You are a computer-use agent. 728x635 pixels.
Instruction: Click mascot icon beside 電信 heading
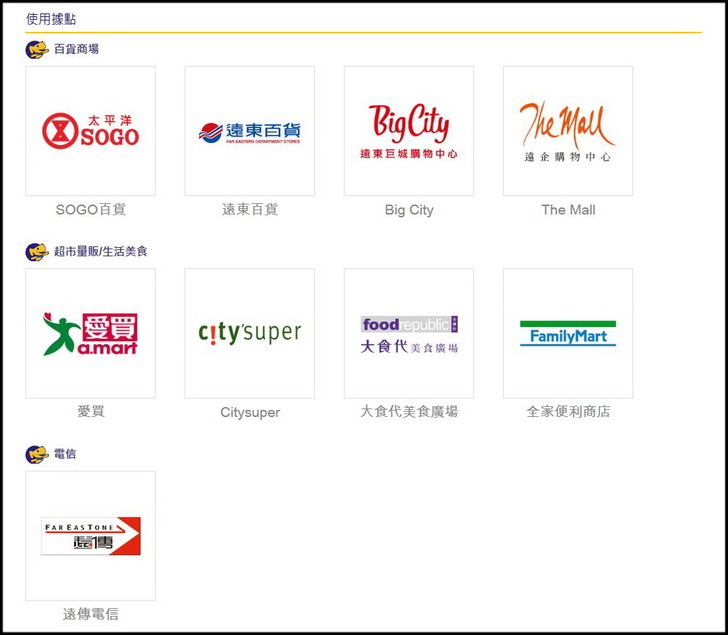point(37,454)
